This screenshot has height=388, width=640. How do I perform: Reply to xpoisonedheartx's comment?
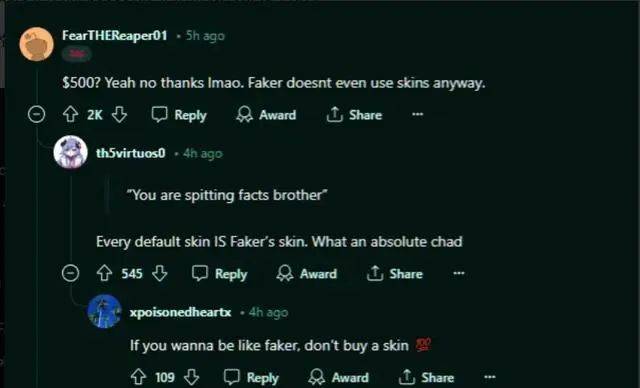251,377
